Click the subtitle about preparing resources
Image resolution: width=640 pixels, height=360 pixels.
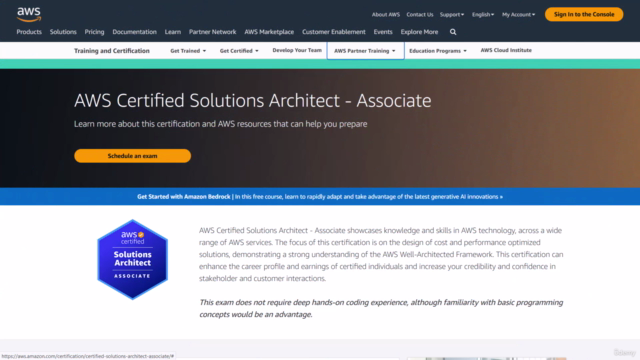pyautogui.click(x=220, y=124)
